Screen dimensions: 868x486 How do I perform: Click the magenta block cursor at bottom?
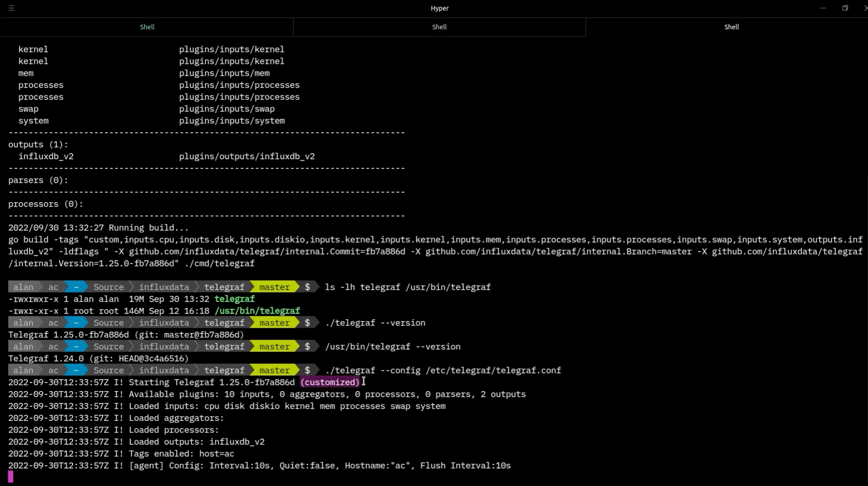[11, 477]
